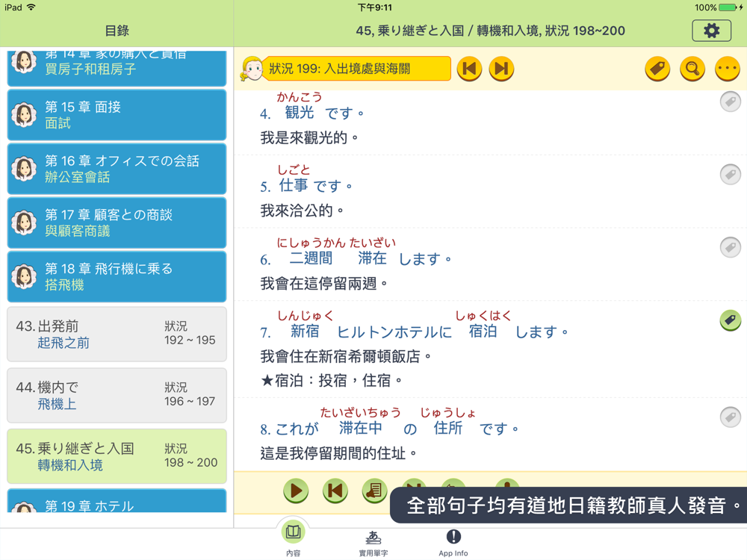Open bookmarks list with orange tag icon

tap(657, 69)
